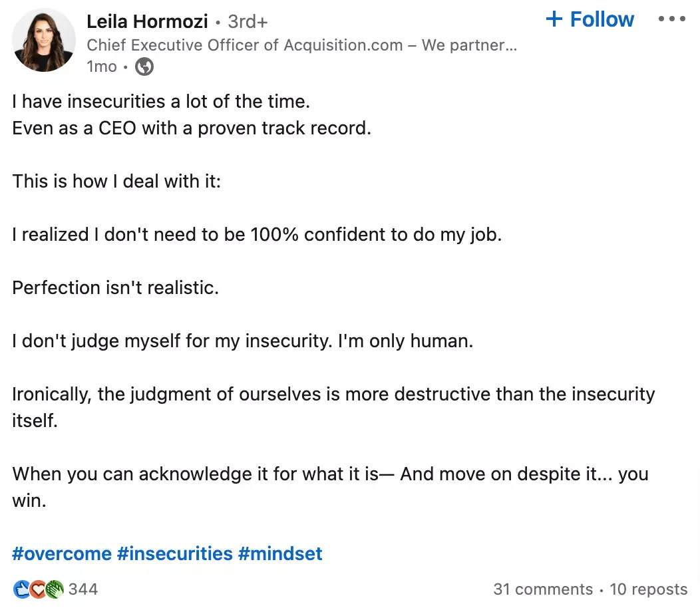Open the #insecurities hashtag
The height and width of the screenshot is (608, 700).
pos(175,553)
